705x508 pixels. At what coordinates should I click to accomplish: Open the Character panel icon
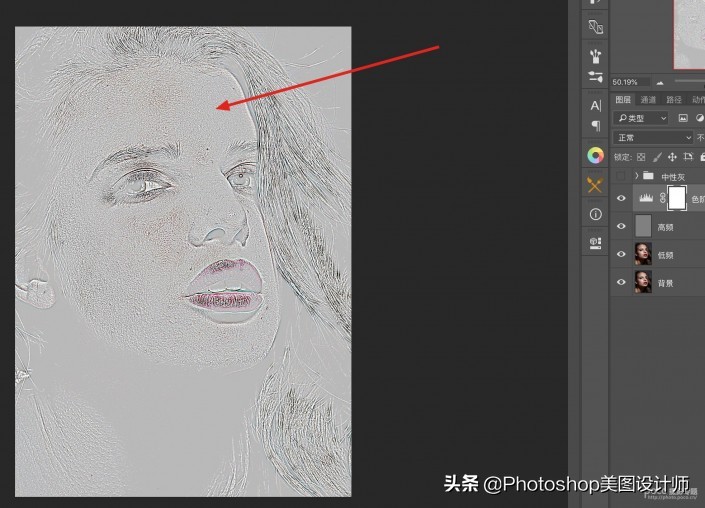596,105
